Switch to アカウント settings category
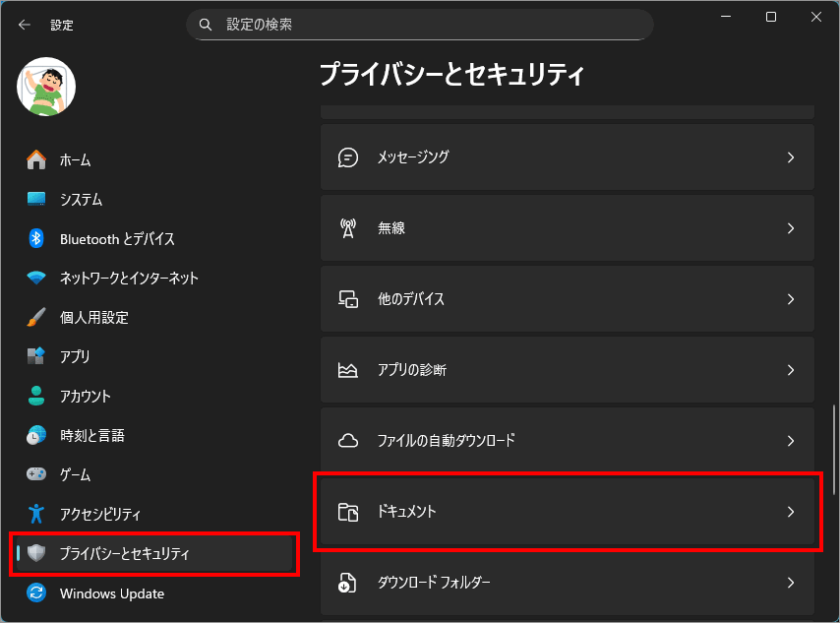 85,396
